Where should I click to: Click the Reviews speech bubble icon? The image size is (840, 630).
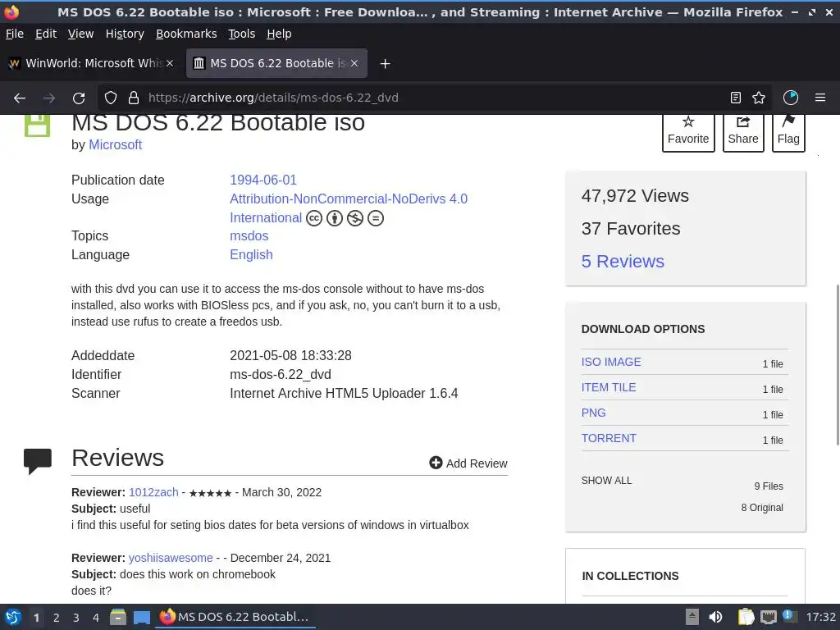[38, 461]
